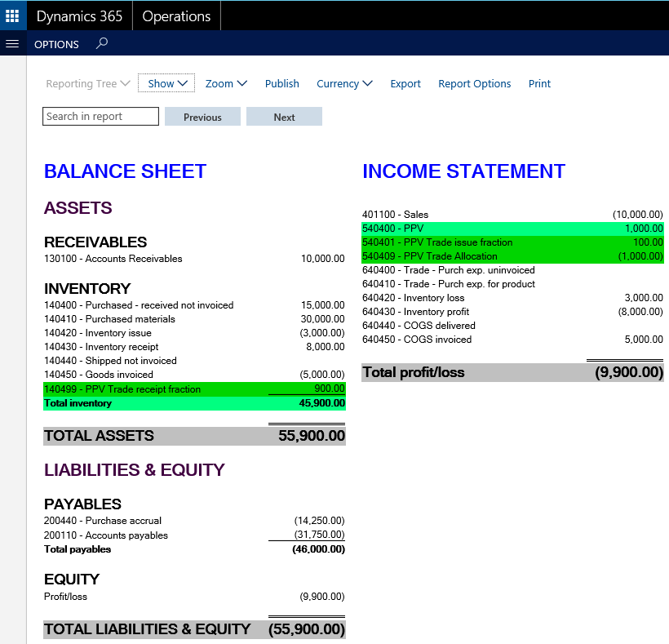Click Publish in the report toolbar
This screenshot has width=669, height=644.
tap(282, 83)
